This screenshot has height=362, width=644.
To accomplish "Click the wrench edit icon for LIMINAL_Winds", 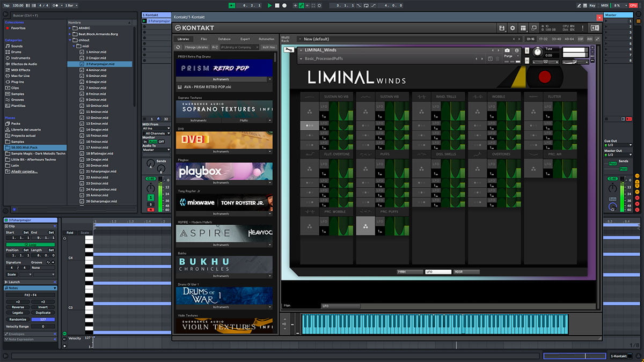I will pos(289,50).
